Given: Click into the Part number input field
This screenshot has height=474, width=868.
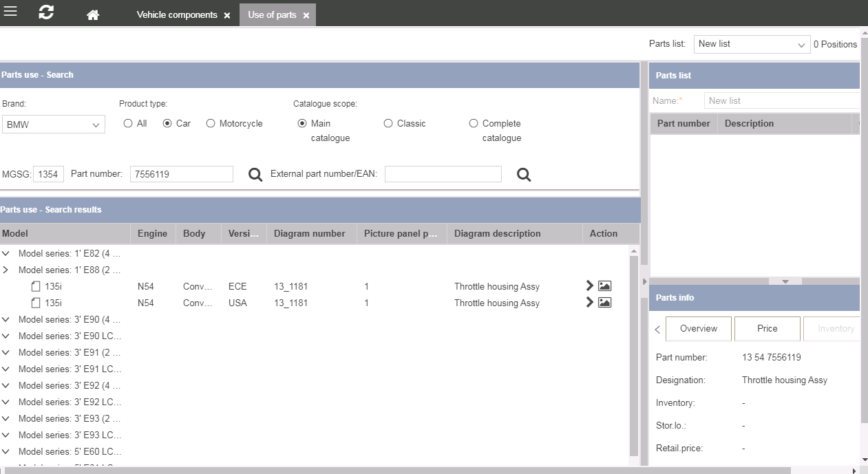Looking at the screenshot, I should click(x=182, y=175).
